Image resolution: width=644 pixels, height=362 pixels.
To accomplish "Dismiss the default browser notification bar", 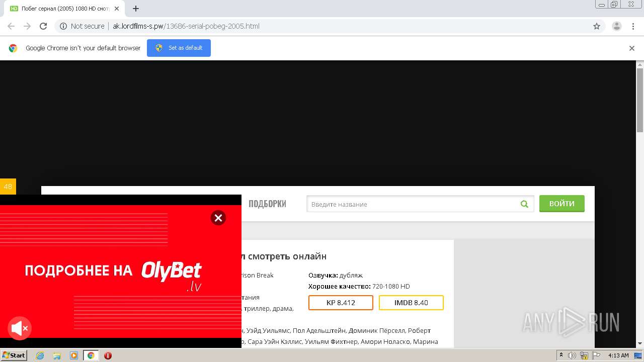I will click(632, 48).
